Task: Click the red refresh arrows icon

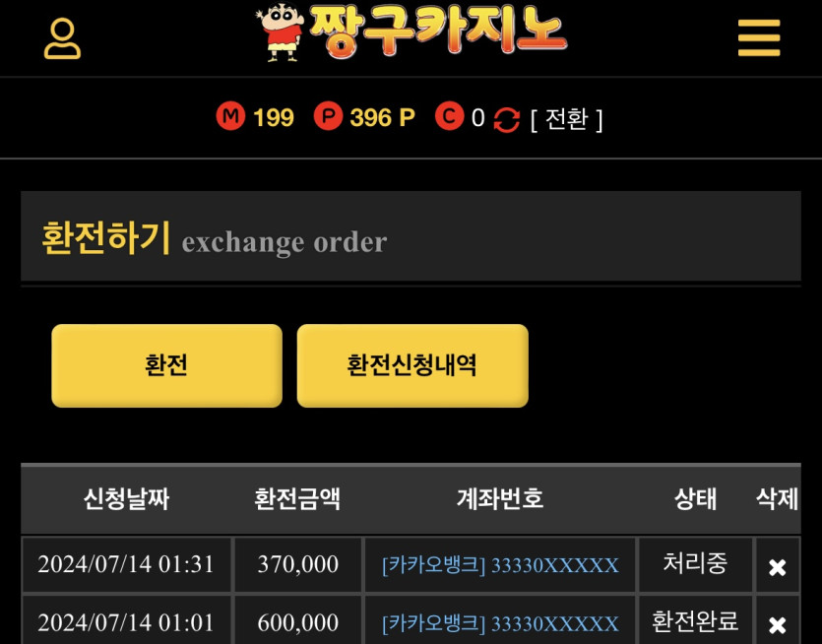Action: 506,119
